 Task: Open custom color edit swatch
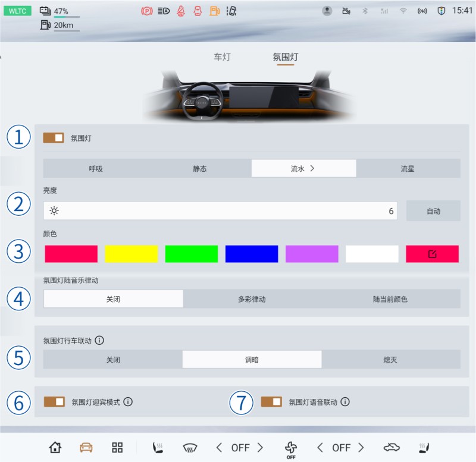pyautogui.click(x=433, y=254)
